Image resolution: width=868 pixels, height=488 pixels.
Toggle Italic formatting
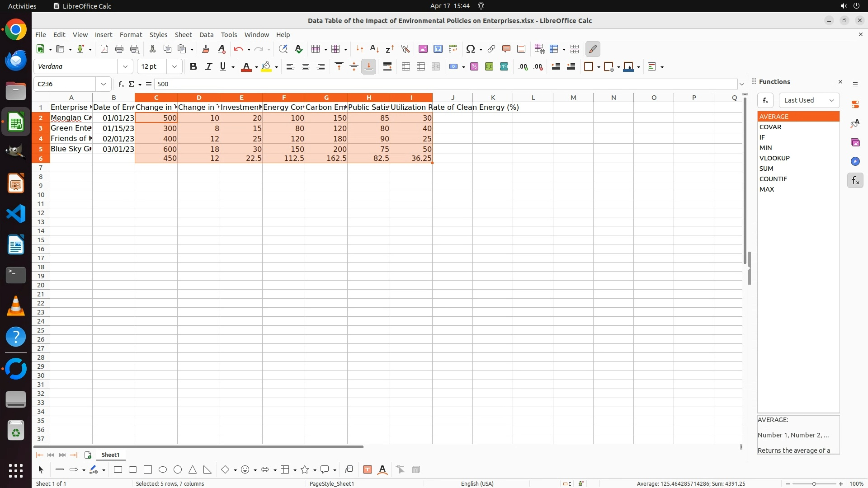pyautogui.click(x=208, y=66)
